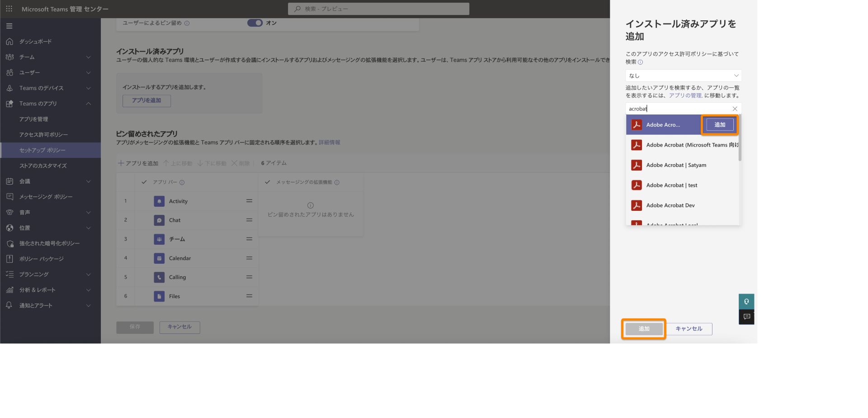Image resolution: width=868 pixels, height=418 pixels.
Task: Clear the acrobat search text
Action: [x=735, y=109]
